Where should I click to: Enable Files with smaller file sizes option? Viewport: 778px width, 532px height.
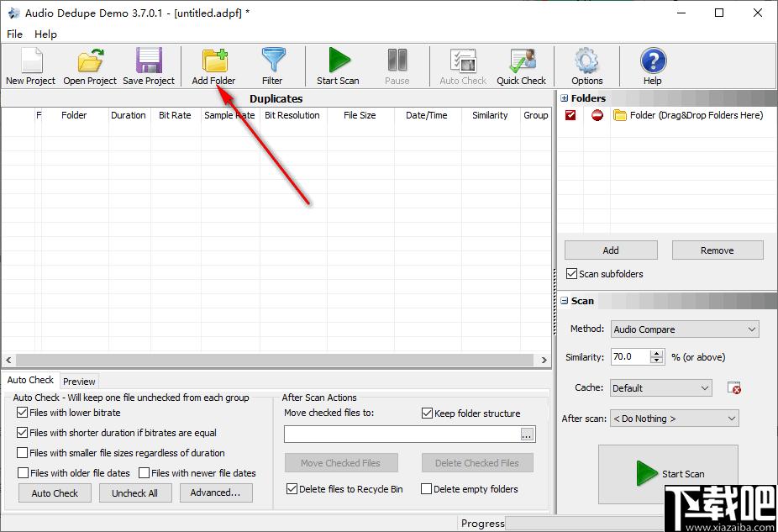click(22, 453)
